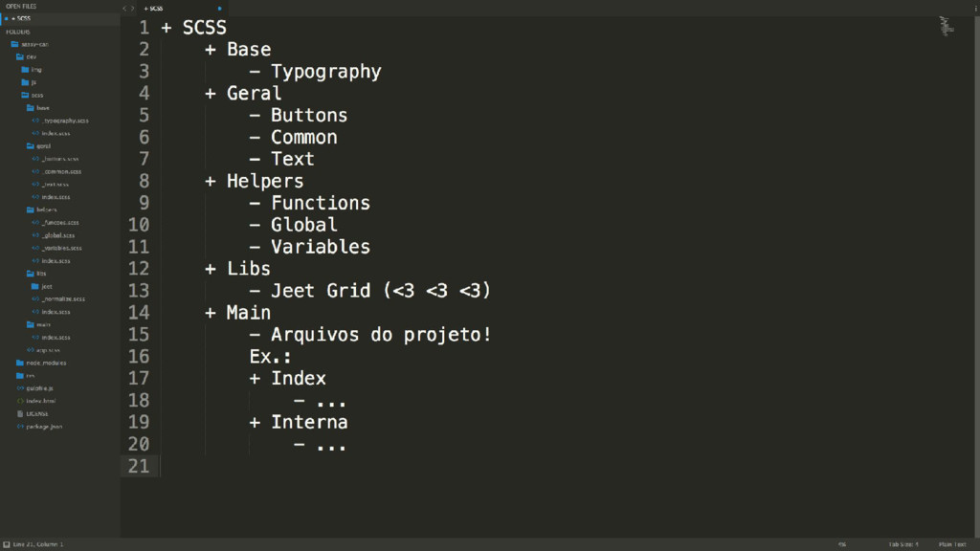Expand the node_modules folder
Viewport: 980px width, 551px height.
coord(41,363)
